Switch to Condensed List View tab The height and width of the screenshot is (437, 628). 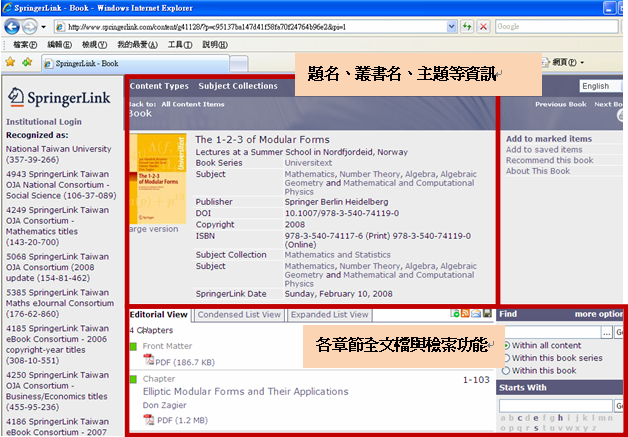239,315
